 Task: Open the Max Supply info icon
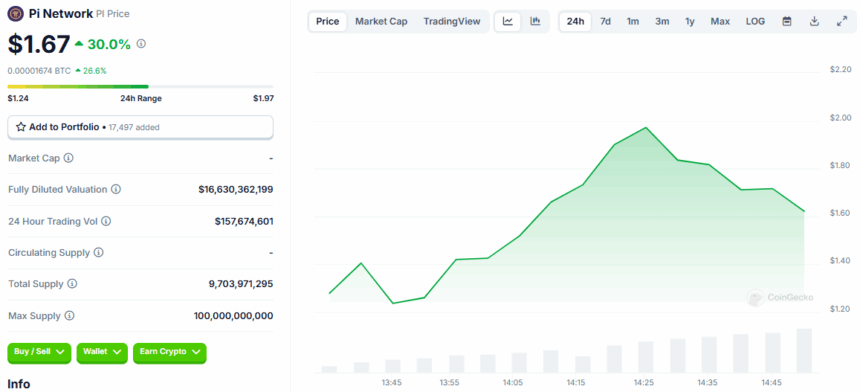coord(70,316)
